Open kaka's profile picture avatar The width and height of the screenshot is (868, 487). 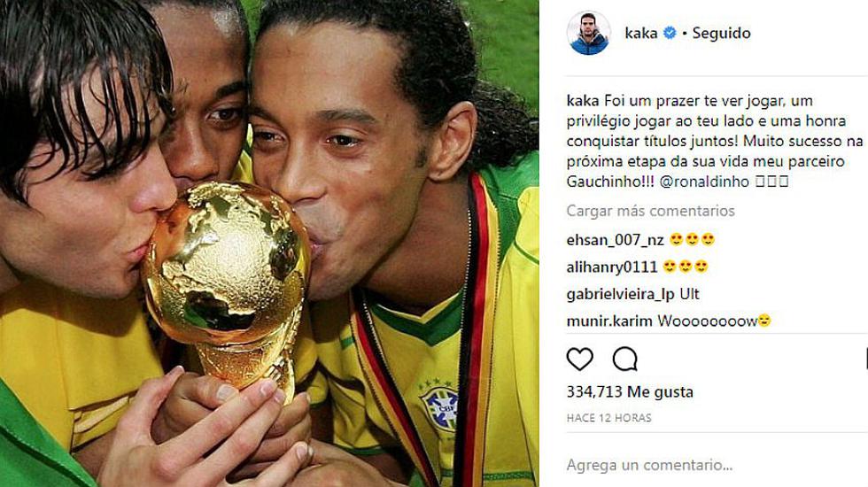pyautogui.click(x=588, y=33)
